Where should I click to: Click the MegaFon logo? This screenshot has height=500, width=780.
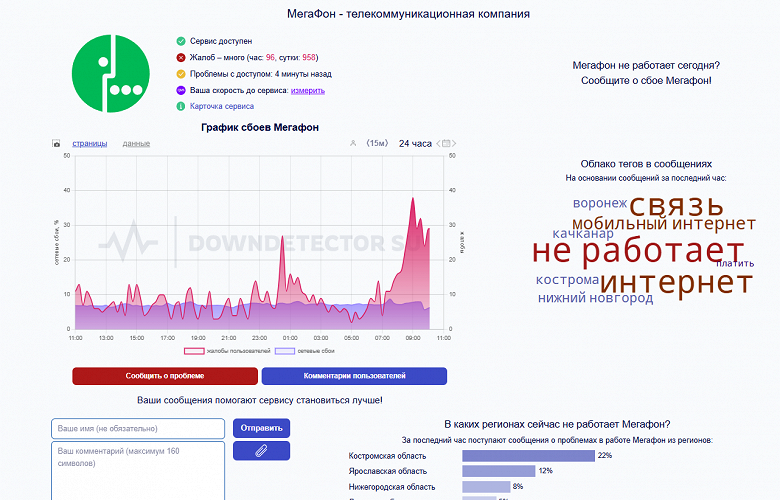[110, 74]
